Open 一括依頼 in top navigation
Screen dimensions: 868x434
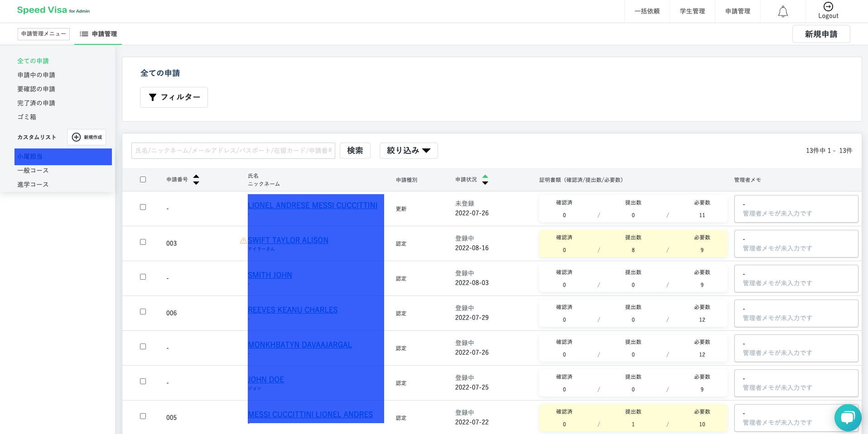tap(647, 11)
